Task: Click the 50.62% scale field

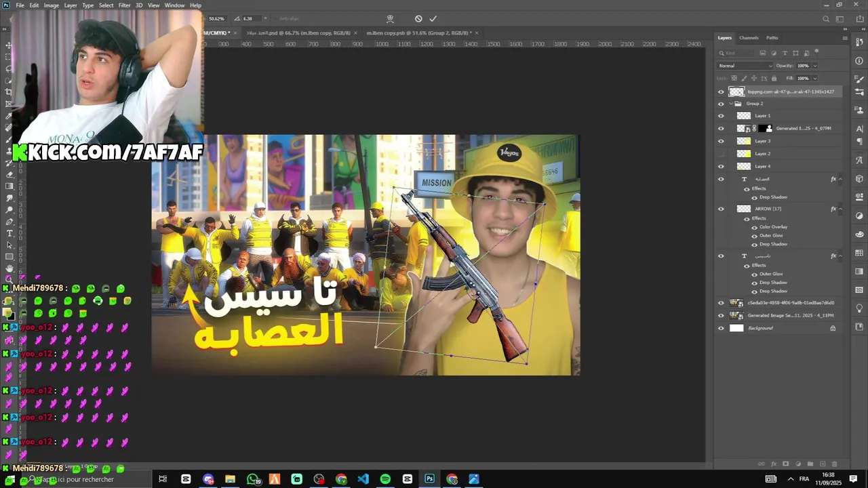Action: (x=216, y=19)
